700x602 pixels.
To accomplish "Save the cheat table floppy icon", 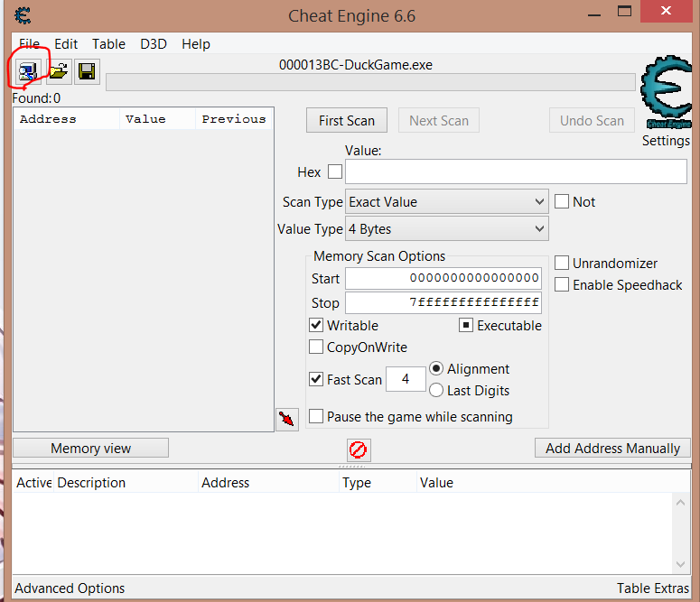I will coord(87,71).
